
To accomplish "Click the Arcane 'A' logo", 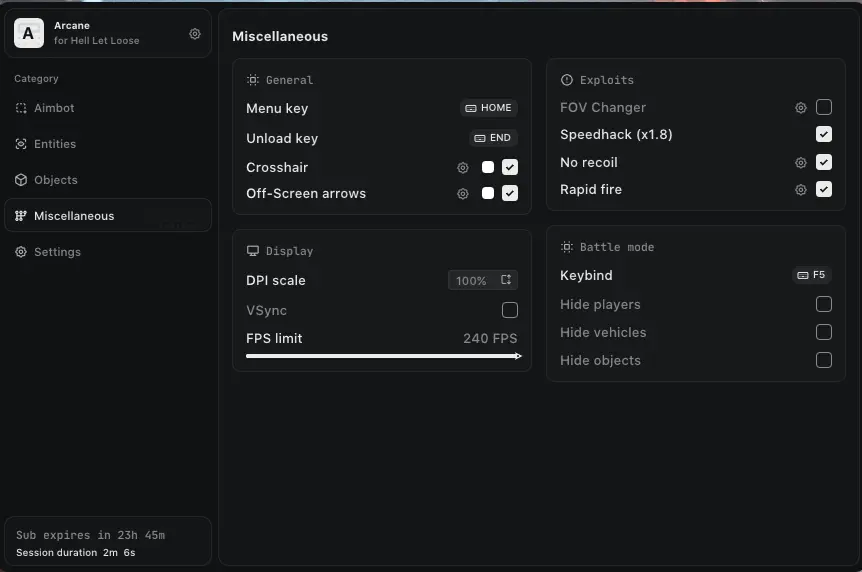I will tap(28, 34).
